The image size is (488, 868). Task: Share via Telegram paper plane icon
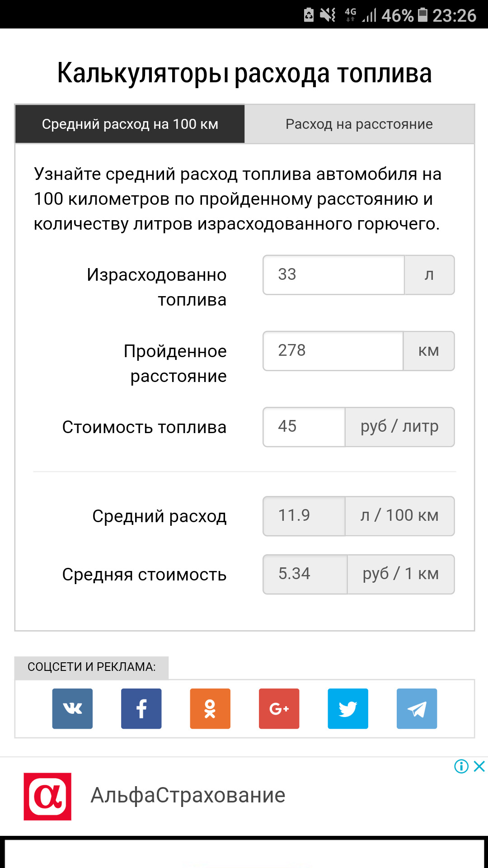(417, 708)
